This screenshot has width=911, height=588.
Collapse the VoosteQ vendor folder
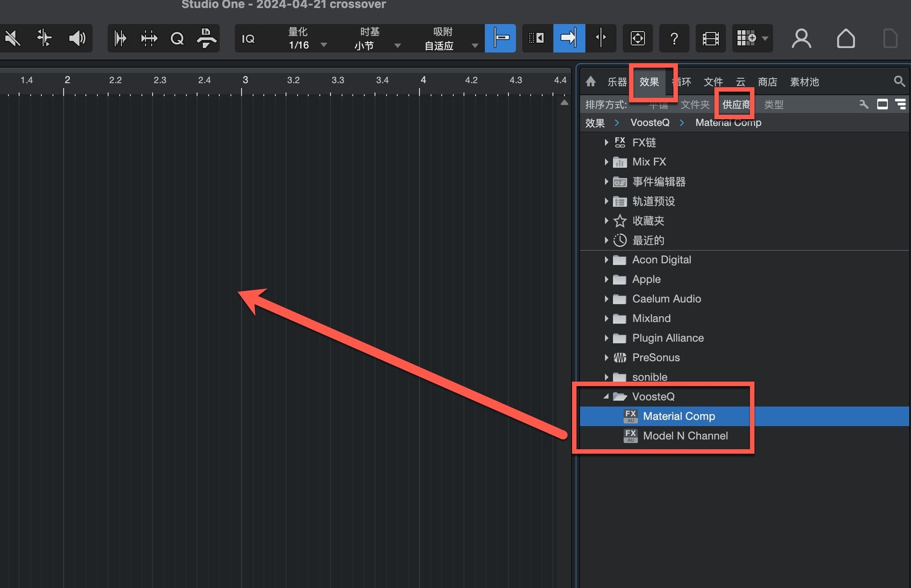pyautogui.click(x=606, y=396)
